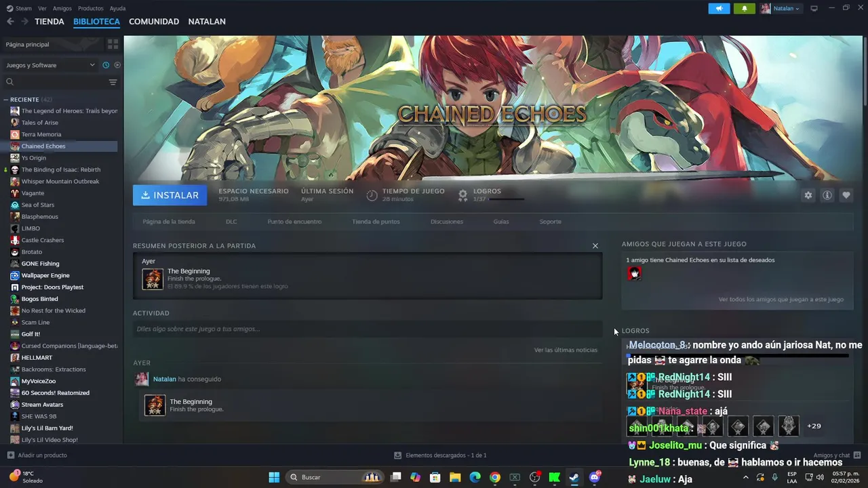Open the DLC tab

click(x=231, y=222)
